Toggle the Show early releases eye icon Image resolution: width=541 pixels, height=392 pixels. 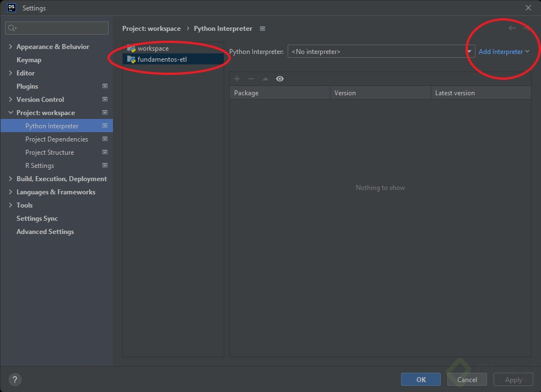(x=280, y=79)
